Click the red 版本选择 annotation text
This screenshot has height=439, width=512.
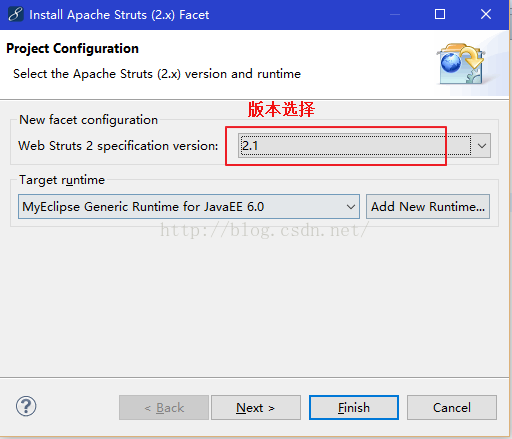(281, 109)
